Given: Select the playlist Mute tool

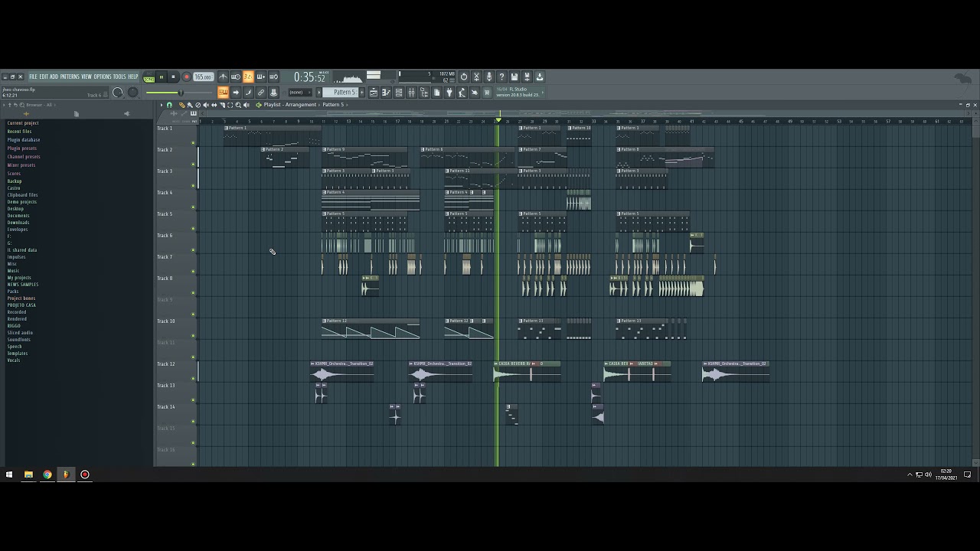Looking at the screenshot, I should 206,105.
